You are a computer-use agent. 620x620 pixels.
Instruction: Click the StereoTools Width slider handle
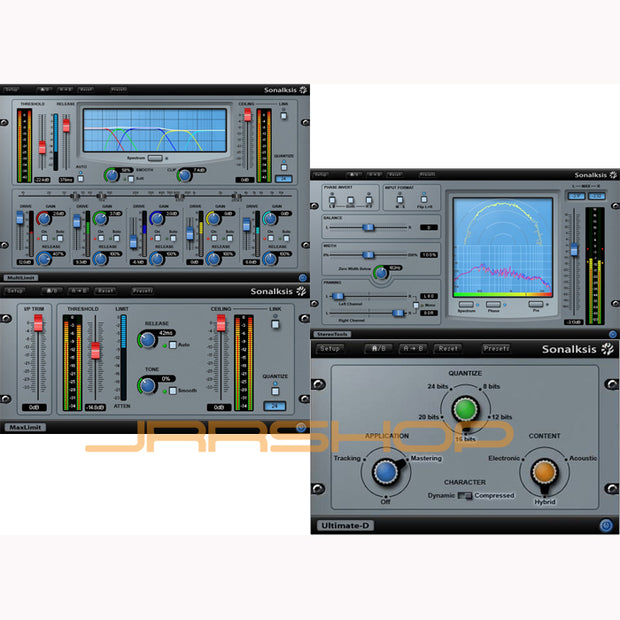pyautogui.click(x=368, y=255)
